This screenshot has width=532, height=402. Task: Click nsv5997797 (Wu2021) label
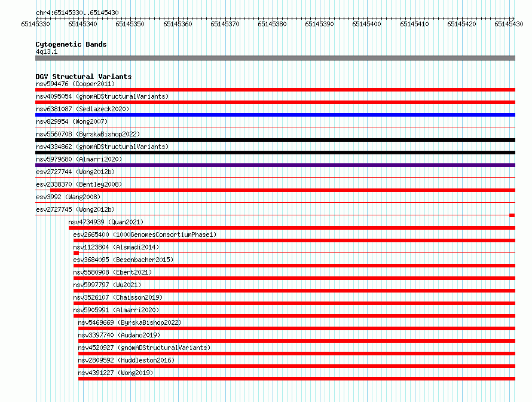107,285
